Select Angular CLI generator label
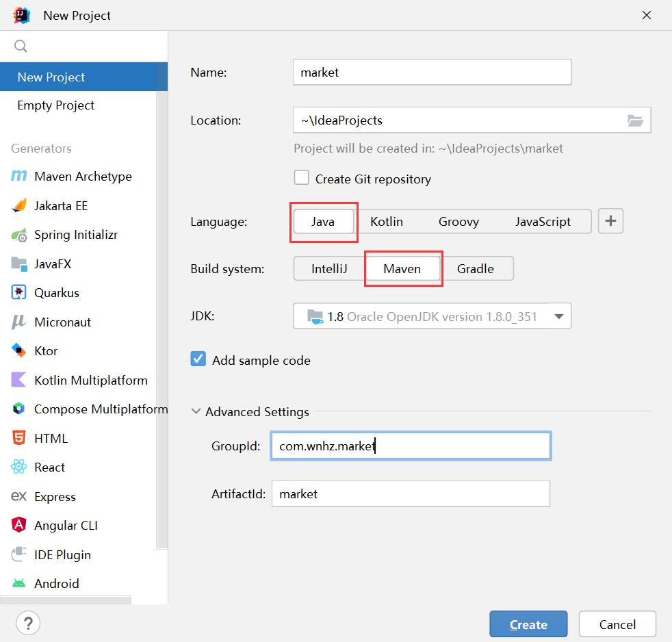 pos(66,525)
